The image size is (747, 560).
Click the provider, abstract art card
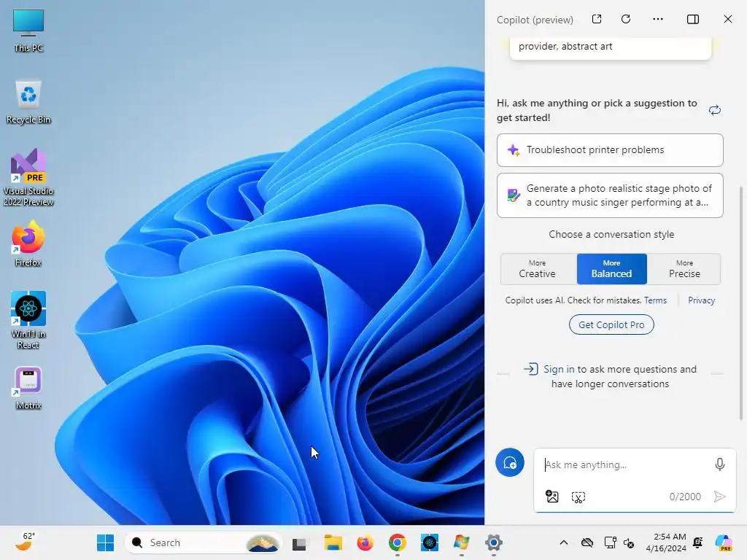tap(611, 47)
